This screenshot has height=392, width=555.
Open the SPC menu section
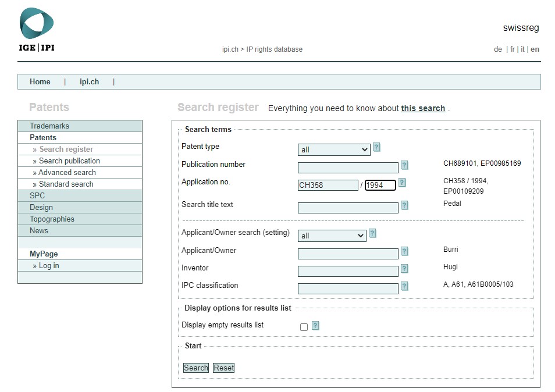80,195
